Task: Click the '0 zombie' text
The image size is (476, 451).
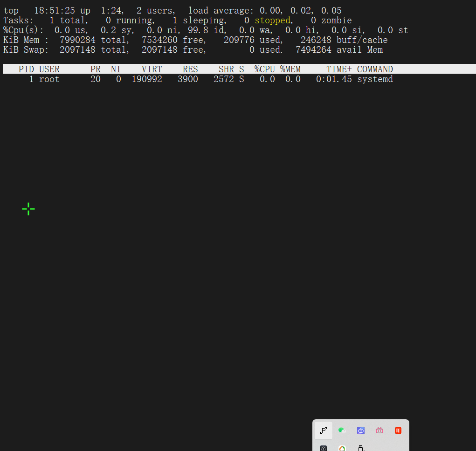Action: [331, 21]
